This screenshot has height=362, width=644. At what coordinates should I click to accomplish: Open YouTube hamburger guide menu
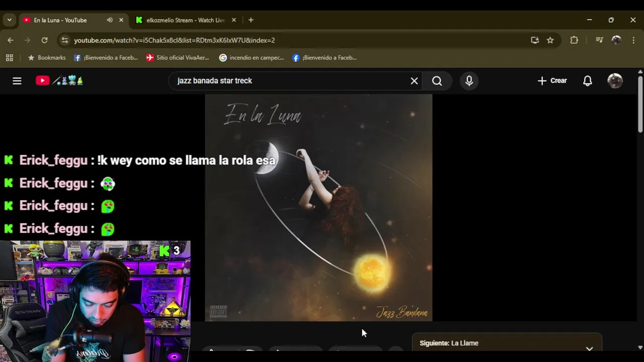point(17,81)
